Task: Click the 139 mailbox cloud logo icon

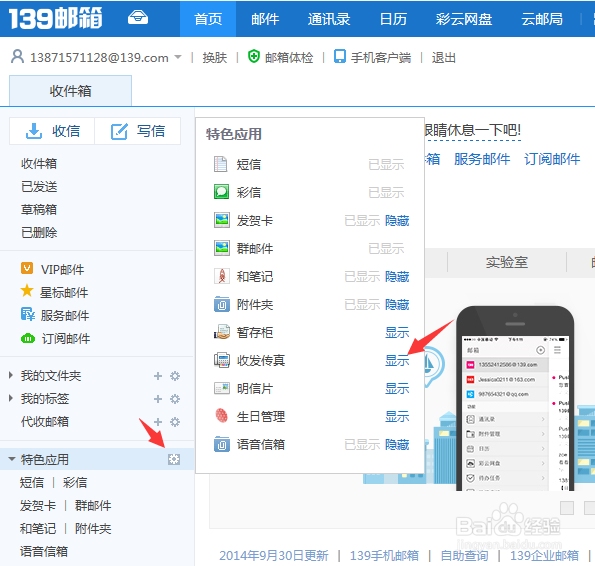Action: pyautogui.click(x=138, y=17)
